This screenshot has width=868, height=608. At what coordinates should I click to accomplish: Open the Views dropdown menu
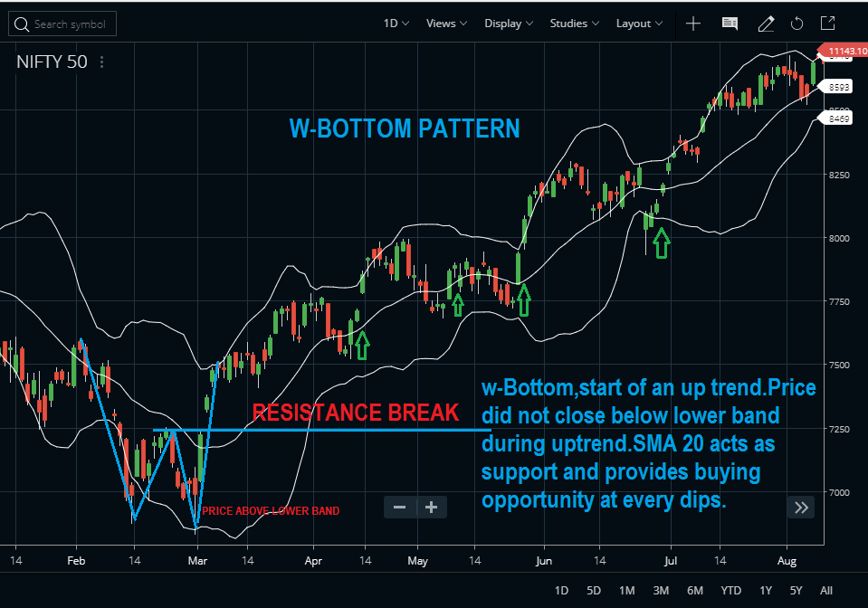(446, 24)
